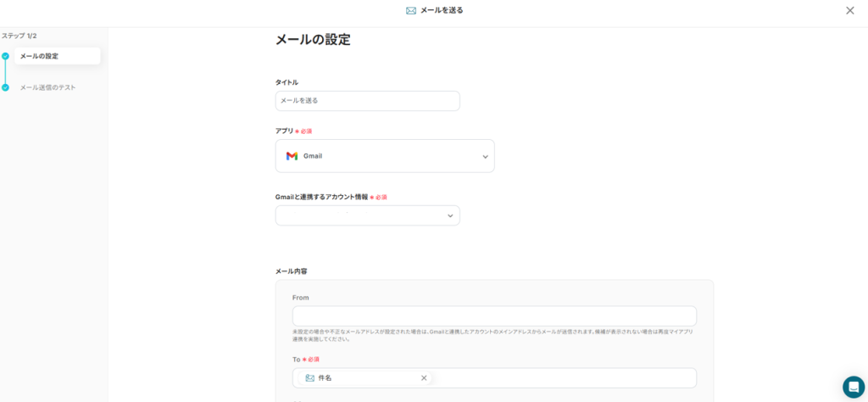Click the envelope icon in the header
This screenshot has height=402, width=868.
click(x=411, y=10)
